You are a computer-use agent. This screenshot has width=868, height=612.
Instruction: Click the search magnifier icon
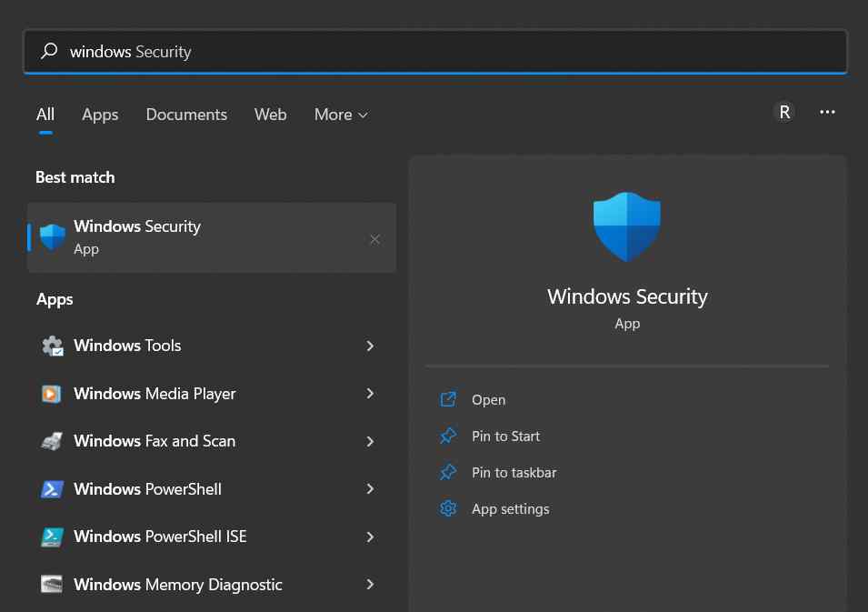tap(49, 51)
